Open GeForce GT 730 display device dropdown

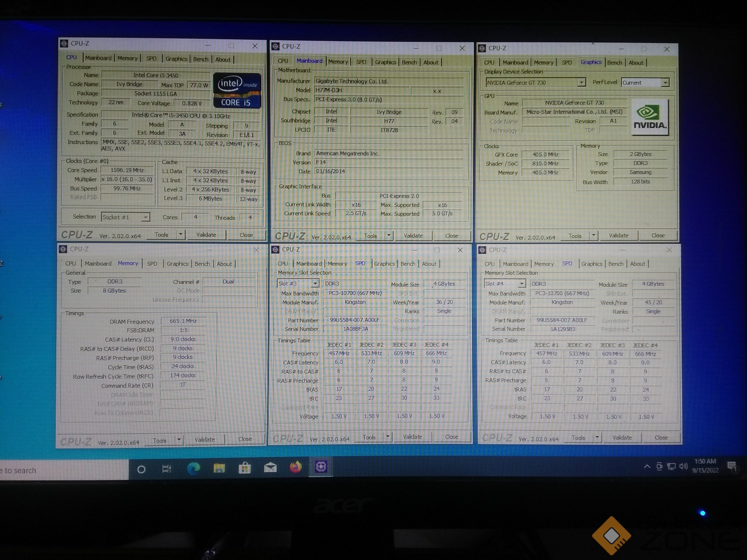[x=582, y=83]
